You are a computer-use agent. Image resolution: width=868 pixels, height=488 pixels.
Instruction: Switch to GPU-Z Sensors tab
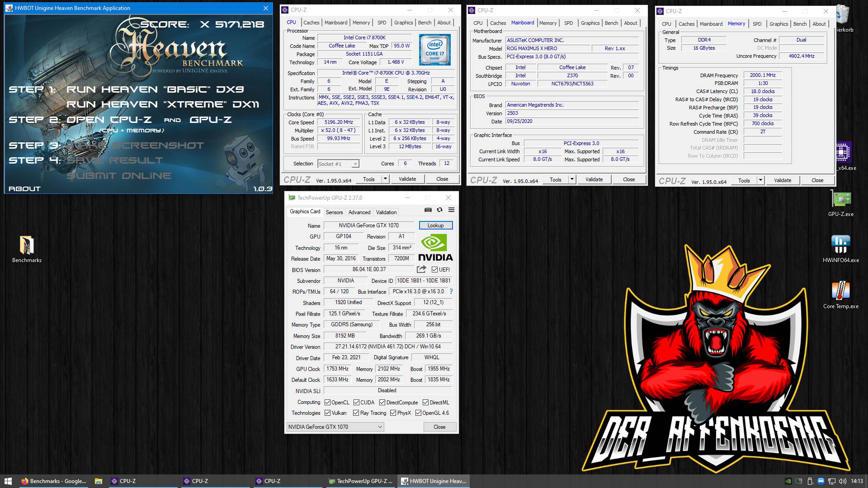click(x=335, y=212)
